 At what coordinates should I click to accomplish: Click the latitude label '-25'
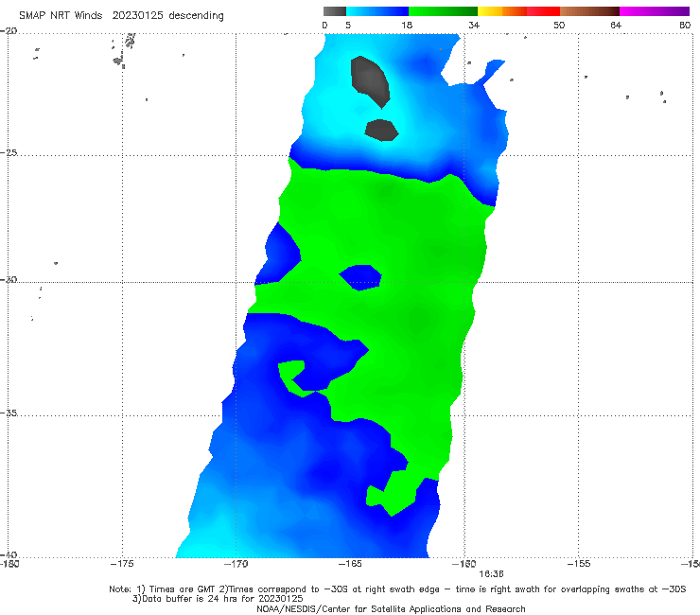[x=9, y=152]
